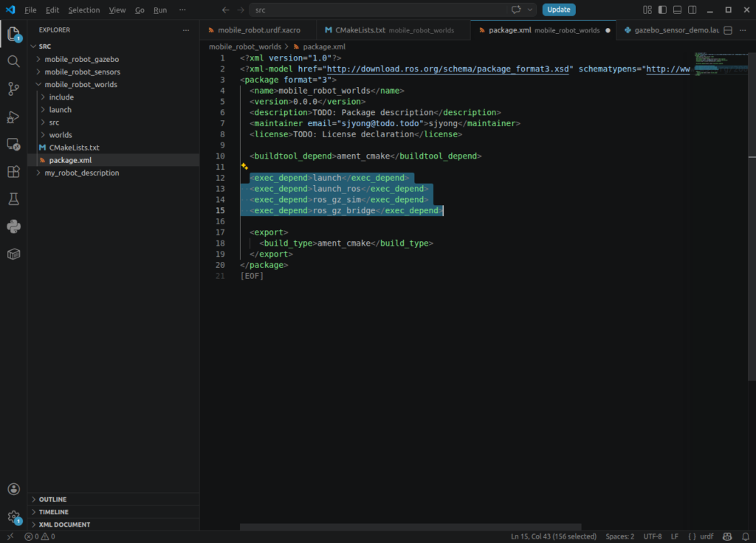Switch to gazebo_sensor_demo launch tab
Screen dimensions: 756x543
click(x=671, y=30)
